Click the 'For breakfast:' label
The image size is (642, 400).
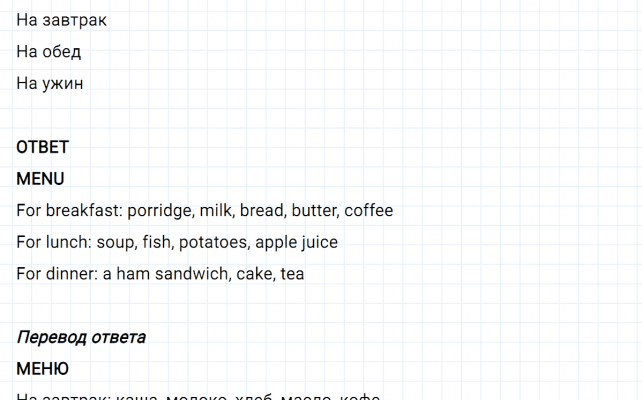pos(69,211)
